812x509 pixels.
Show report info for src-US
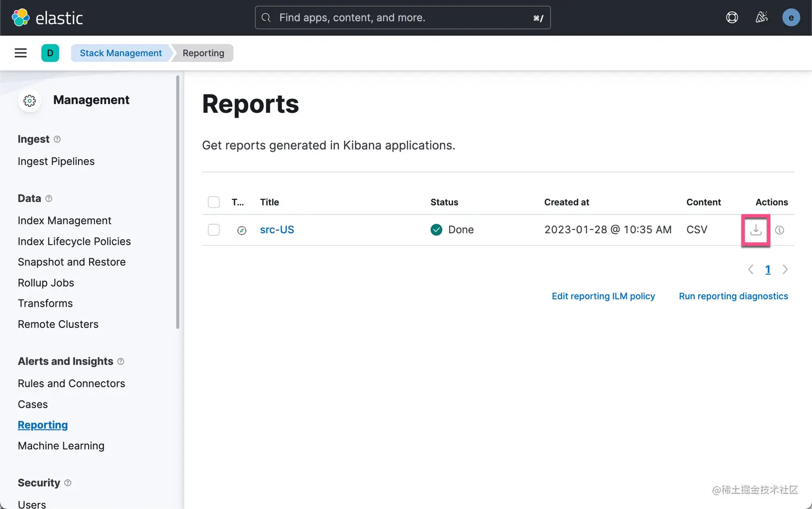[780, 230]
